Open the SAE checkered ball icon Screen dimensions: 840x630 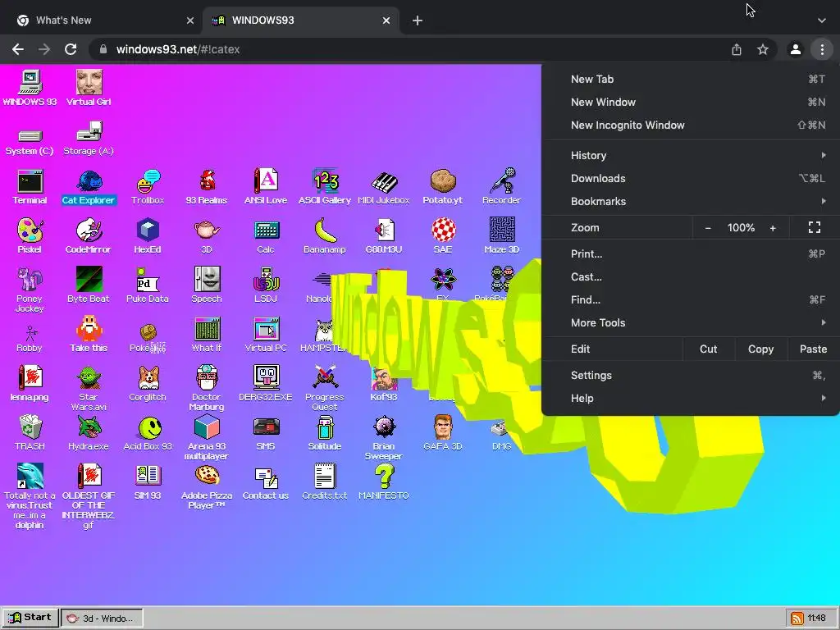click(442, 235)
